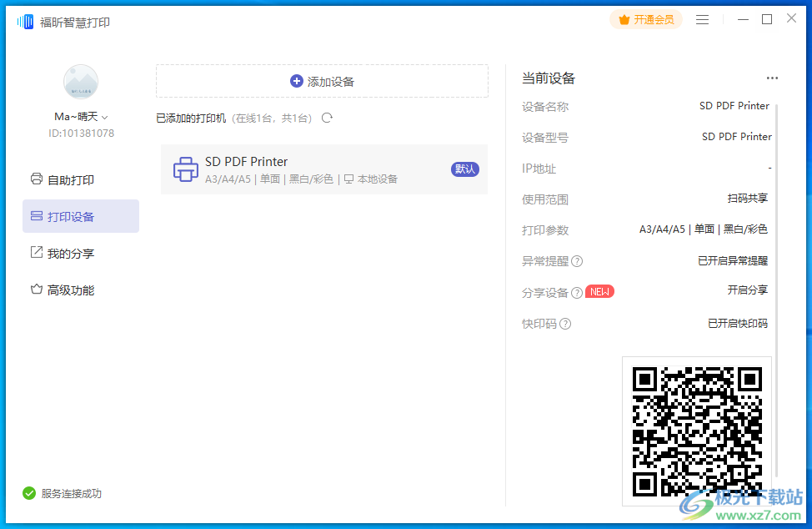Click the 添加设备 add device button
Screen dimensions: 812x529
322,81
